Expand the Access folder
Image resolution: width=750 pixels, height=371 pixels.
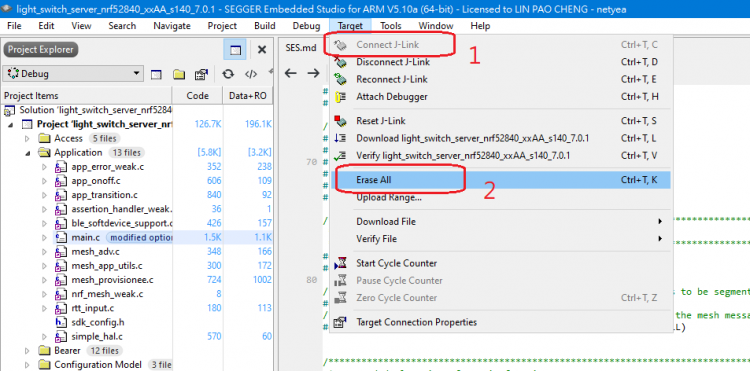27,139
